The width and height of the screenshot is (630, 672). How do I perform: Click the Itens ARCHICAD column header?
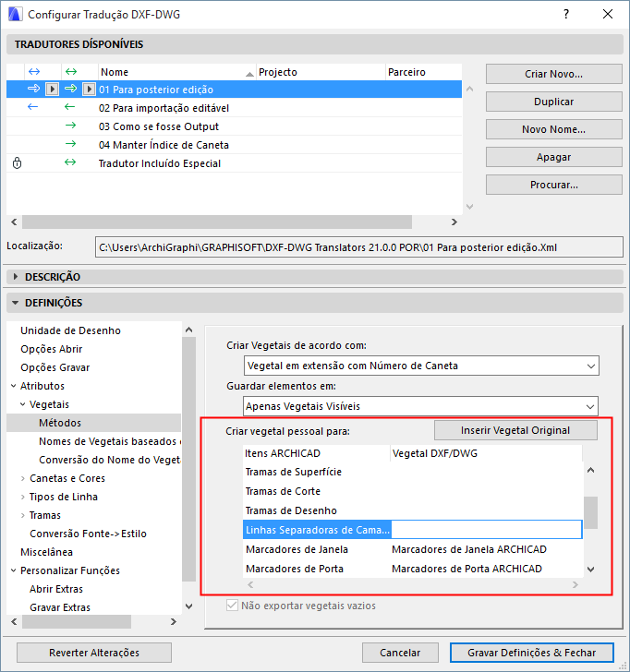click(x=317, y=453)
